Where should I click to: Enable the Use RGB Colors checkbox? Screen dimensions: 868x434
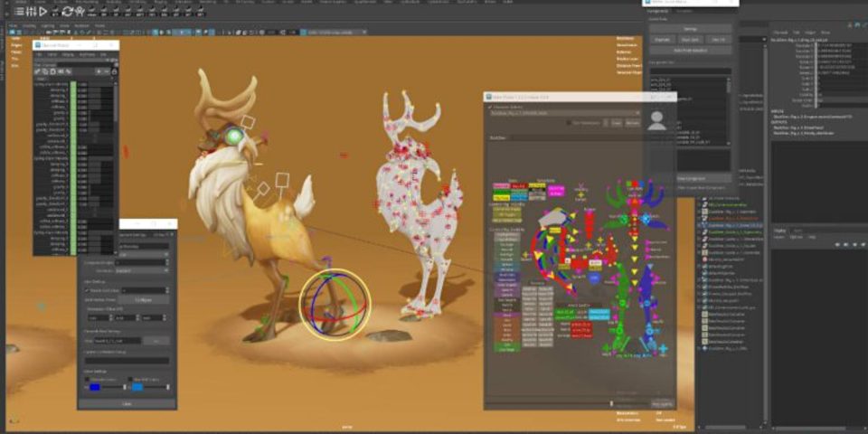point(130,379)
